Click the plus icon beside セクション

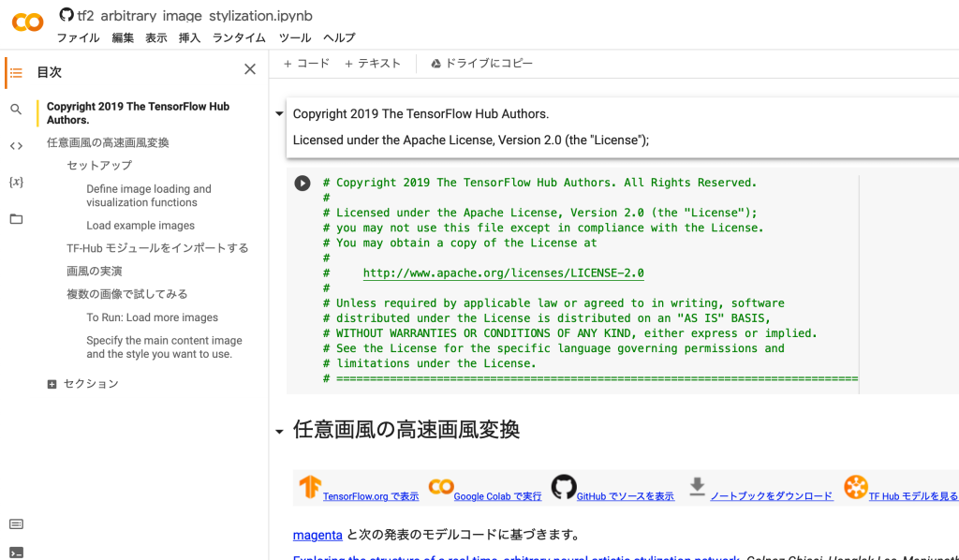tap(52, 384)
